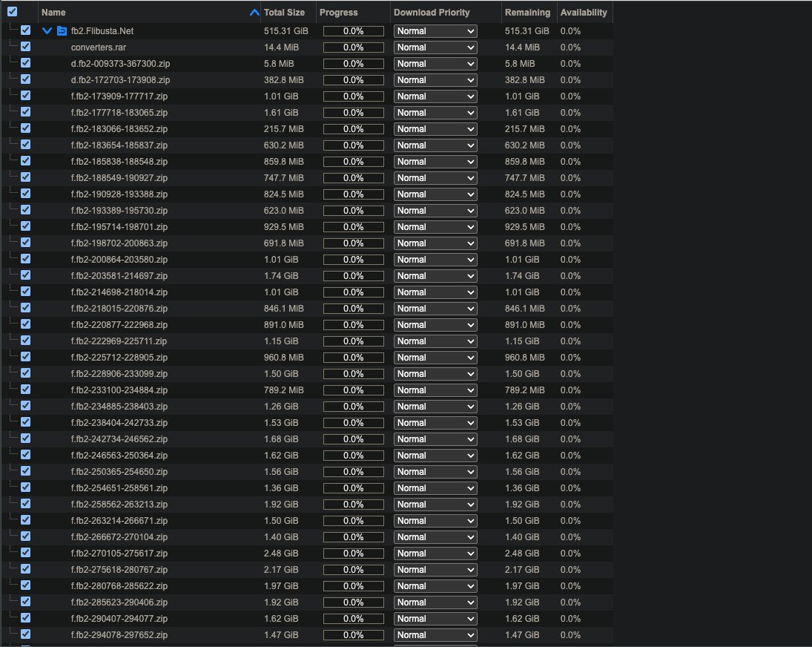Image resolution: width=812 pixels, height=647 pixels.
Task: Select file f.fb2-188549-190927.zip
Action: click(119, 177)
